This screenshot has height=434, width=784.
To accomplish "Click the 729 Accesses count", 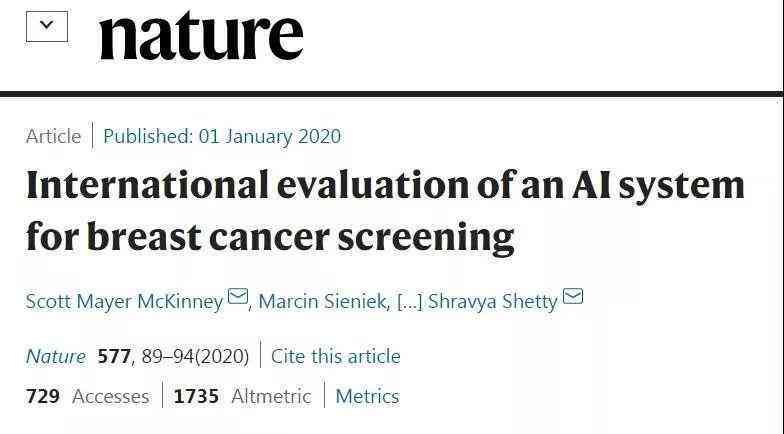I will (42, 396).
